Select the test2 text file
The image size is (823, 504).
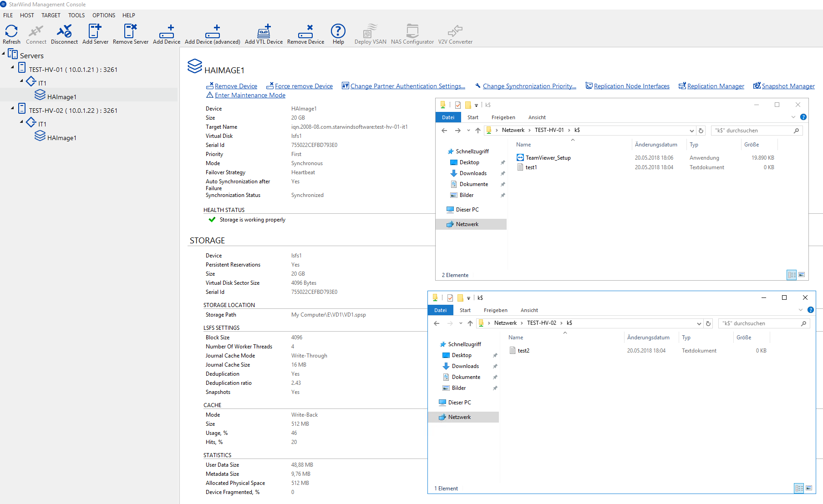click(x=523, y=351)
